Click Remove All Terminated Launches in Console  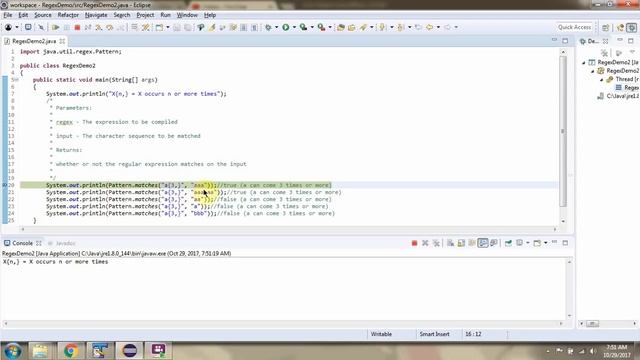436,243
